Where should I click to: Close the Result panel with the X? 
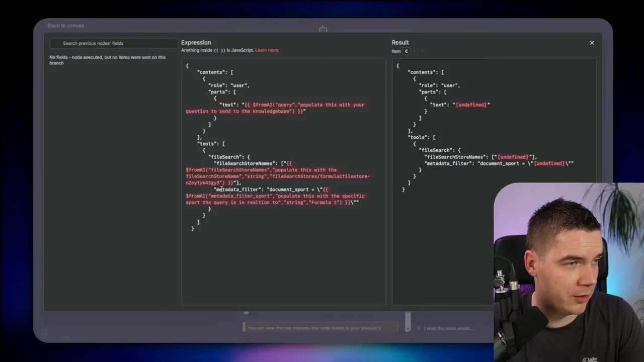(x=592, y=43)
